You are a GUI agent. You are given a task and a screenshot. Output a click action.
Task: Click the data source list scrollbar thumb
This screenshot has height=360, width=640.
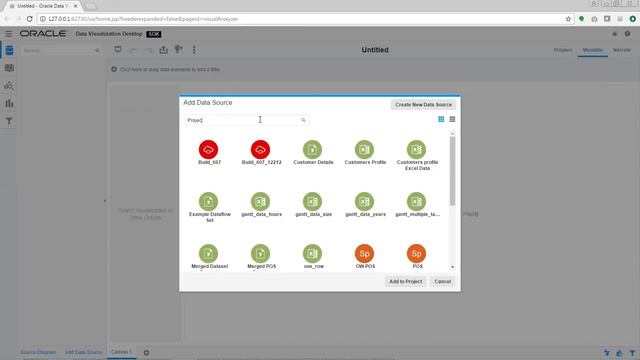coord(452,171)
